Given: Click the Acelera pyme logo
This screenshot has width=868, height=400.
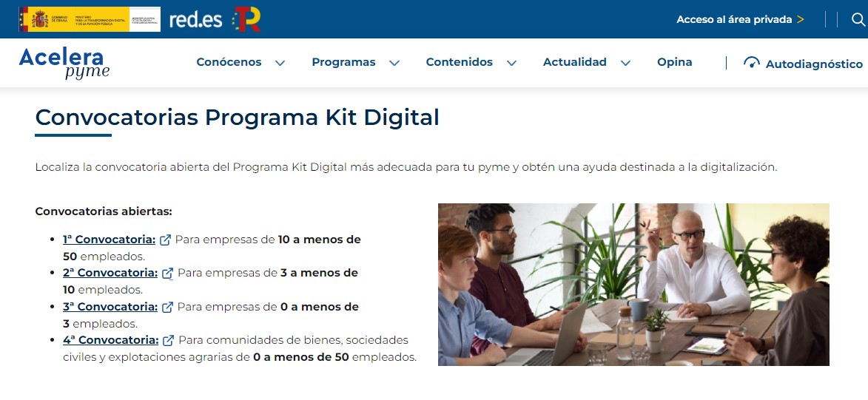Looking at the screenshot, I should click(64, 63).
